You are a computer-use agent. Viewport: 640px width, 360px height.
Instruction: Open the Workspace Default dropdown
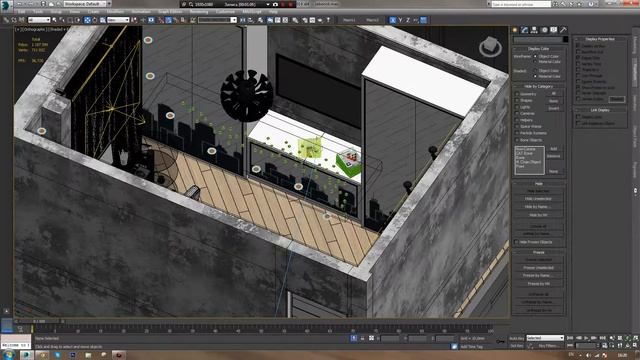[84, 4]
